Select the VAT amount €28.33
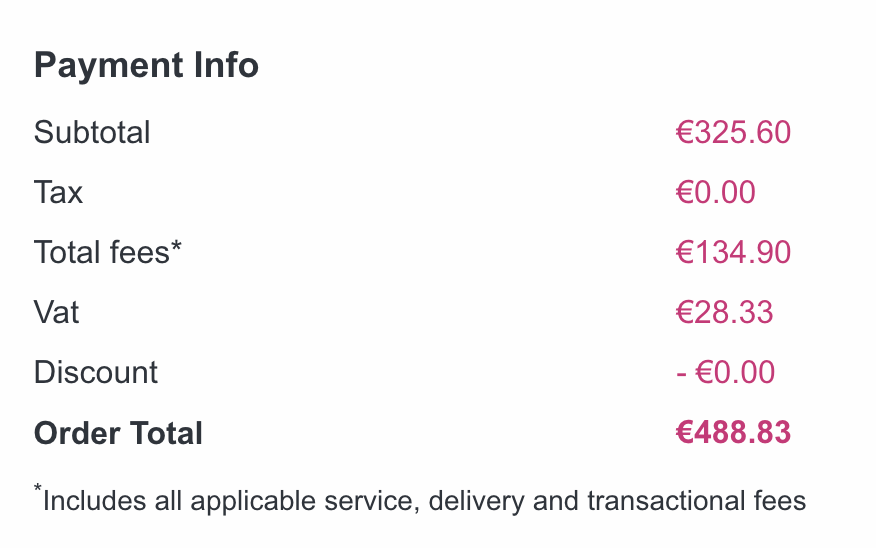This screenshot has height=548, width=876. click(725, 312)
